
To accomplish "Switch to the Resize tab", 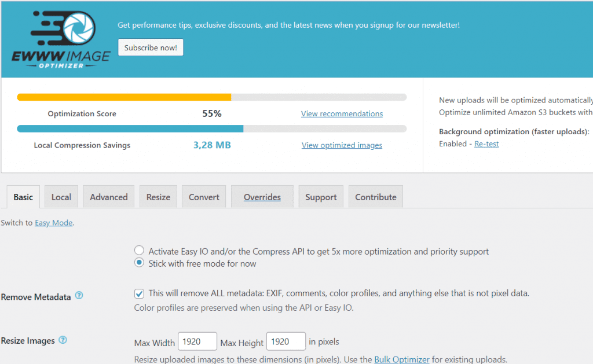I will [158, 197].
